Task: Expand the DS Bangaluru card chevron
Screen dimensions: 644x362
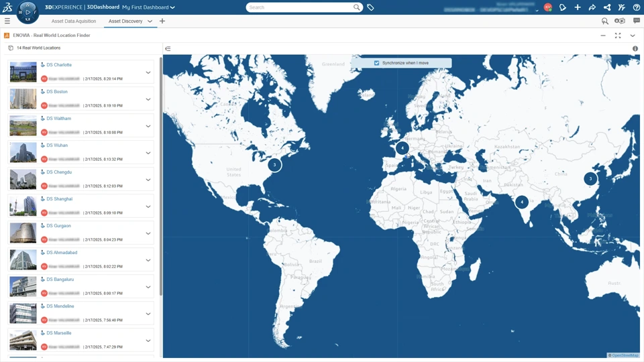Action: (x=148, y=287)
